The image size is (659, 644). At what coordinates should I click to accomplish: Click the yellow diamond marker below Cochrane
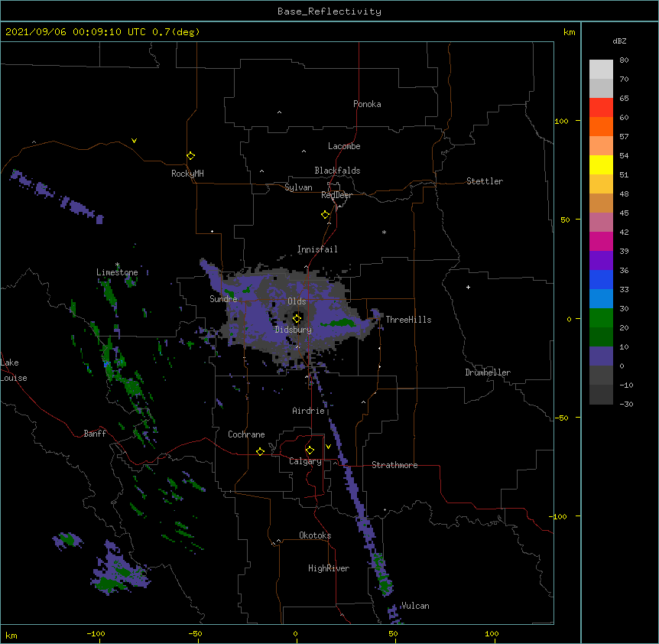[260, 451]
